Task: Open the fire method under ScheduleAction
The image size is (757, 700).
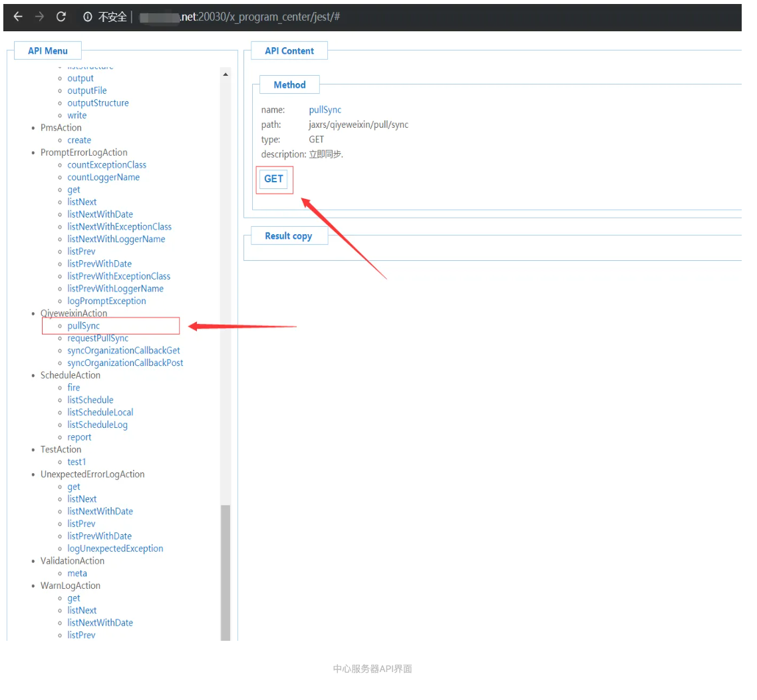Action: [73, 387]
